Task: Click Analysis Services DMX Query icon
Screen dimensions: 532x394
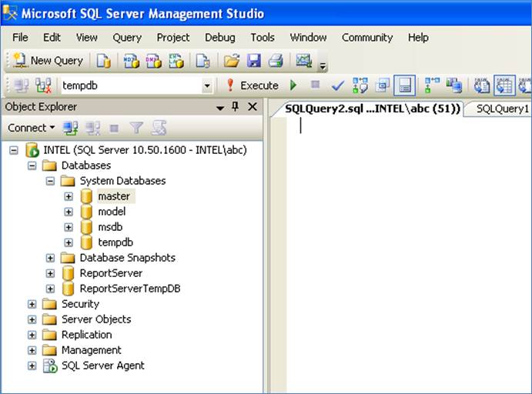Action: [153, 61]
